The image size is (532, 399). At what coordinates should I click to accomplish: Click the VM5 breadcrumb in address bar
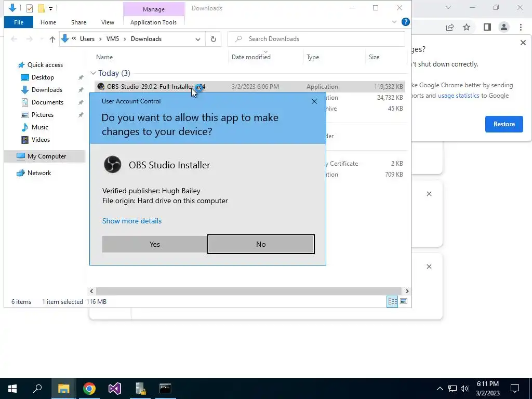113,39
